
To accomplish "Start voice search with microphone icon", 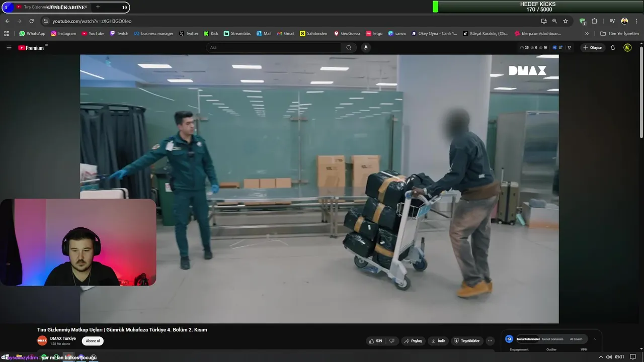I will (x=366, y=48).
